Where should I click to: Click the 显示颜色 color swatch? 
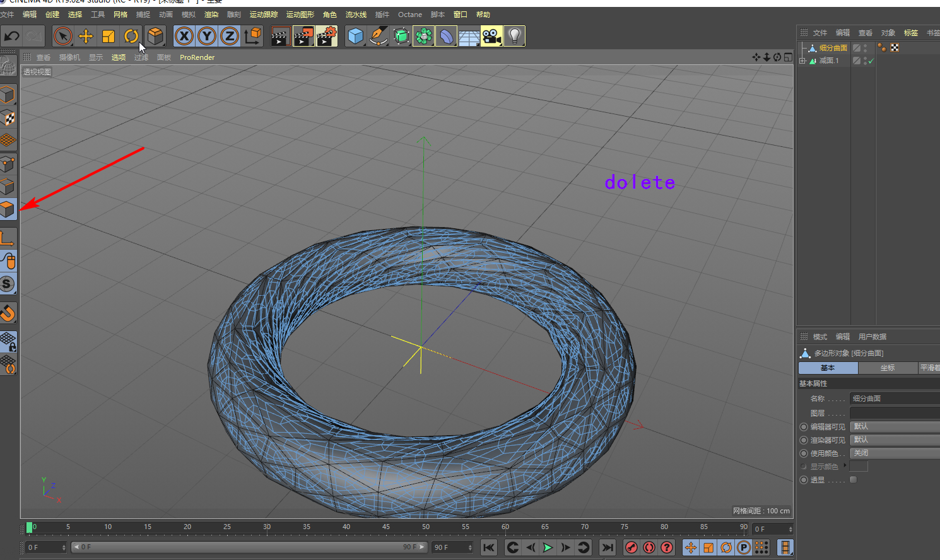(x=859, y=467)
